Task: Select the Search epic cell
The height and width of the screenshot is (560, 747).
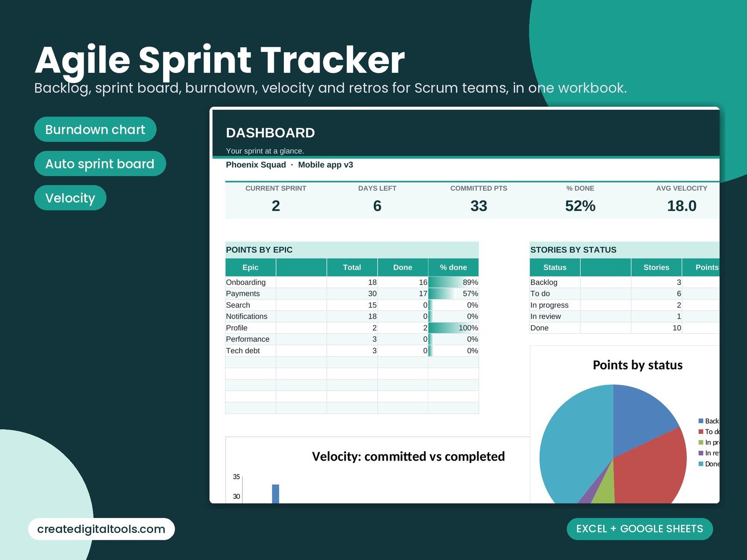Action: click(x=250, y=305)
